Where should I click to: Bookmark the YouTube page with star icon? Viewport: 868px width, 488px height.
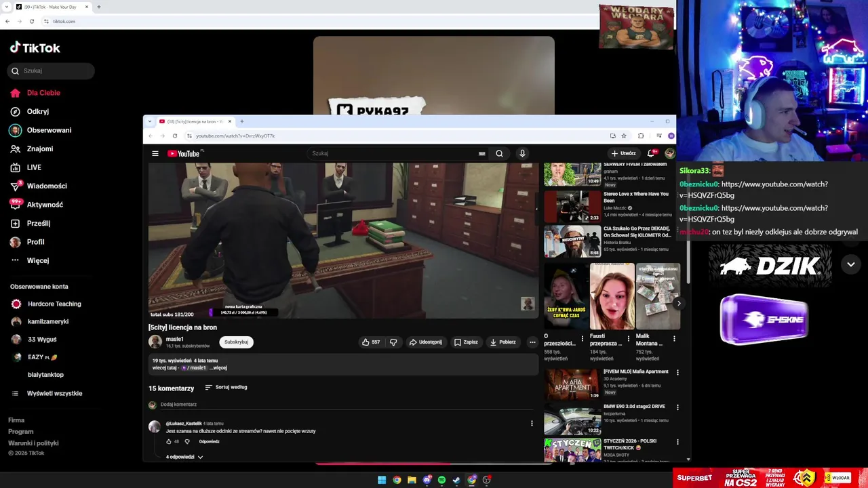(624, 136)
